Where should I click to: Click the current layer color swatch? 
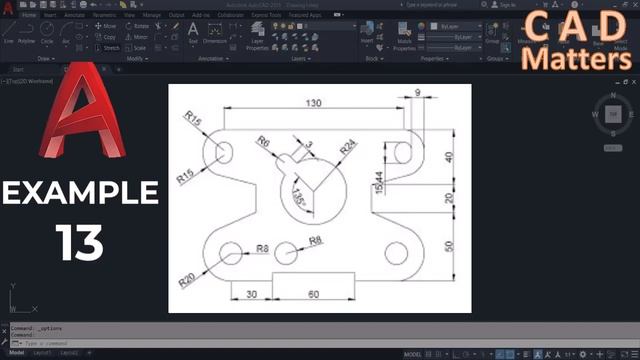(300, 26)
